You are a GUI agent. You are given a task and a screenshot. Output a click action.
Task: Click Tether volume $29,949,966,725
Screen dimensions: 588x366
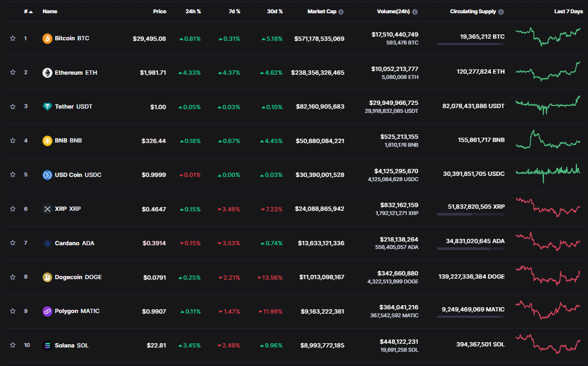393,103
